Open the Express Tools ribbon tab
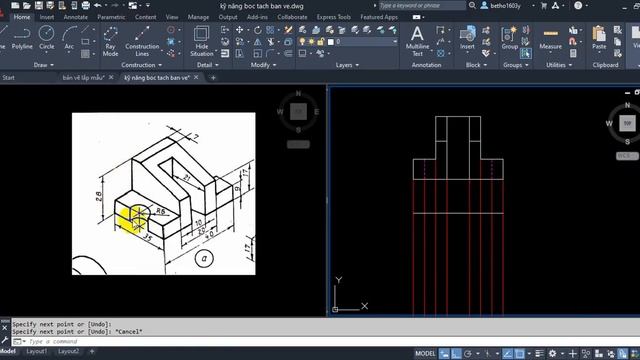The width and height of the screenshot is (640, 360). (333, 17)
